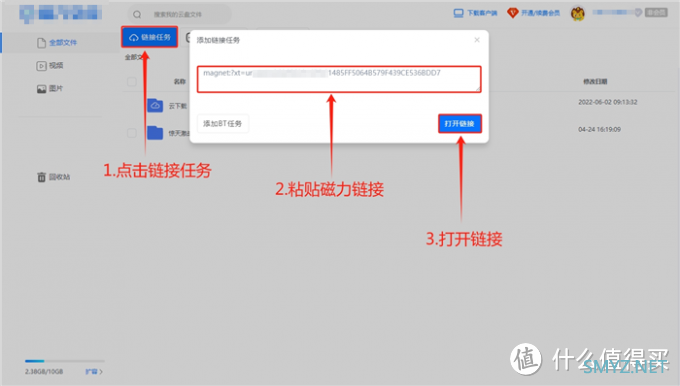Click the blue 打开链接 button
The image size is (680, 386).
(460, 124)
